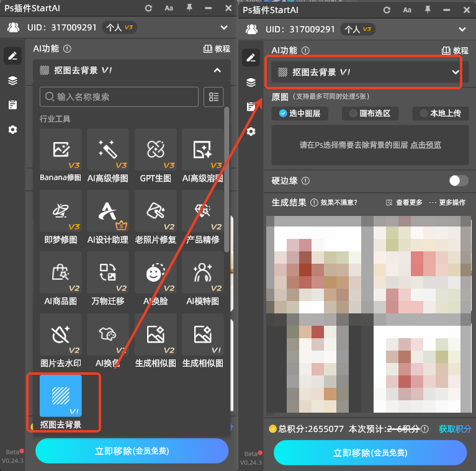
Task: Select the 本地上传 radio option
Action: tap(441, 114)
